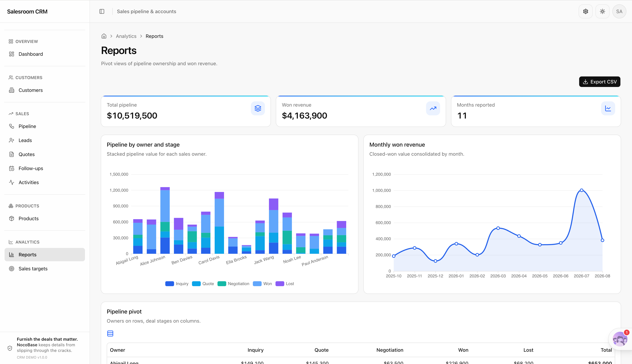Click the NocoBase link in footer
This screenshot has width=632, height=364.
(27, 345)
